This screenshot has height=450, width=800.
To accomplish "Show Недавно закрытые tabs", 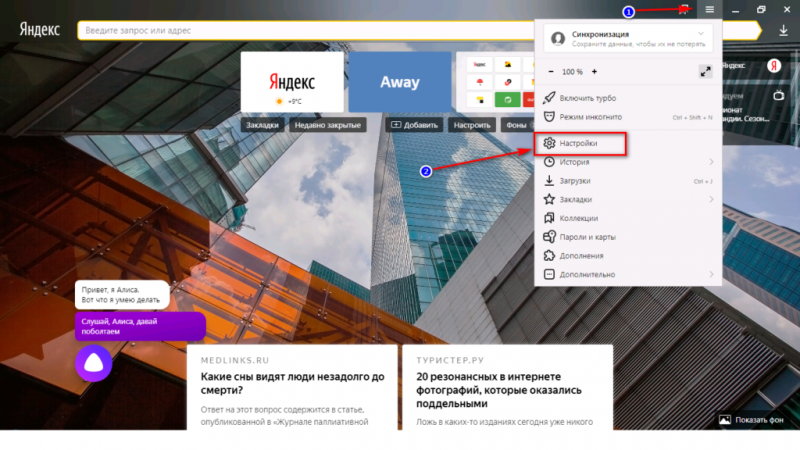I will pos(328,125).
